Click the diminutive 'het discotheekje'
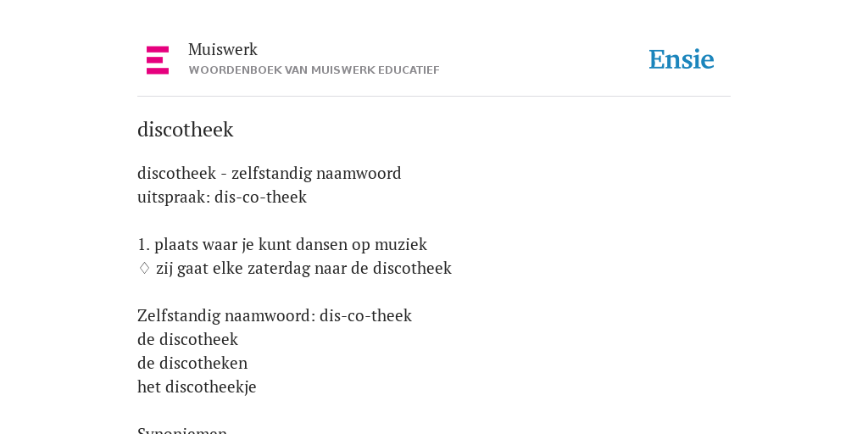The width and height of the screenshot is (868, 434). [x=197, y=387]
